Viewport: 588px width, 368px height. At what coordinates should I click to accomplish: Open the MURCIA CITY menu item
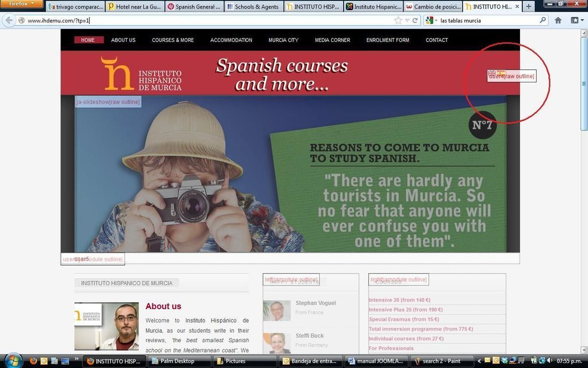coord(283,40)
